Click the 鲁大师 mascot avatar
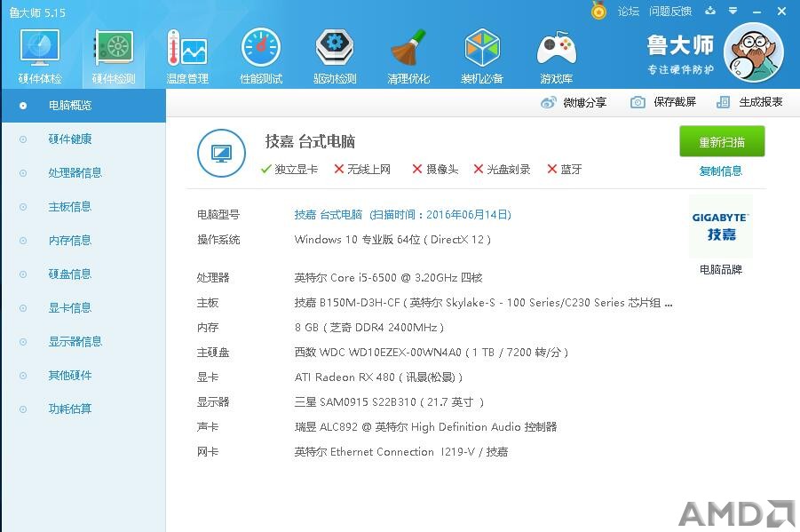Viewport: 800px width, 532px height. (754, 52)
